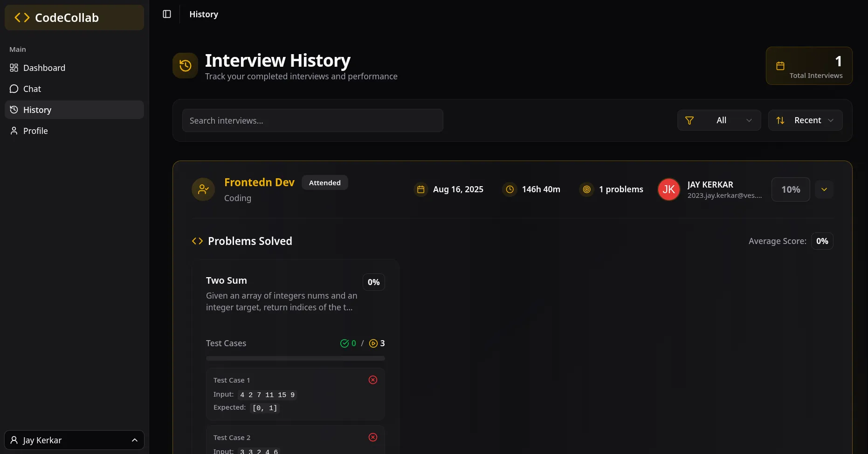
Task: Click the Problems Solved code brackets icon
Action: tap(197, 241)
